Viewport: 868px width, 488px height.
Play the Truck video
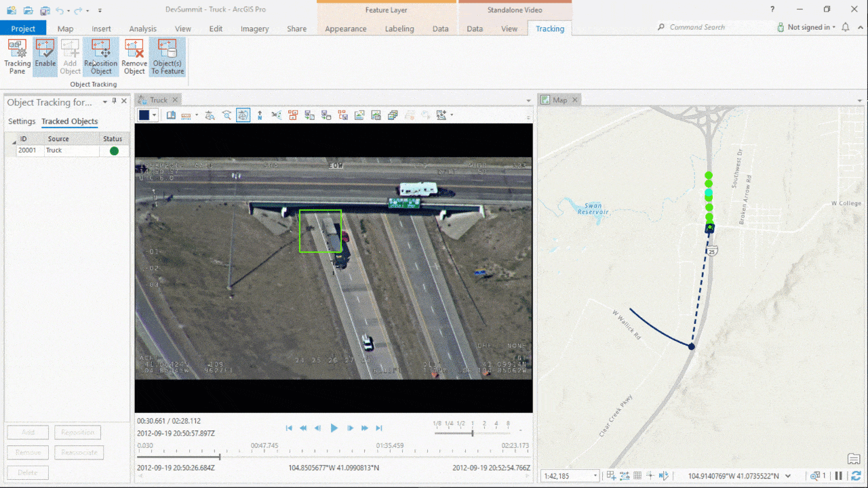coord(334,428)
